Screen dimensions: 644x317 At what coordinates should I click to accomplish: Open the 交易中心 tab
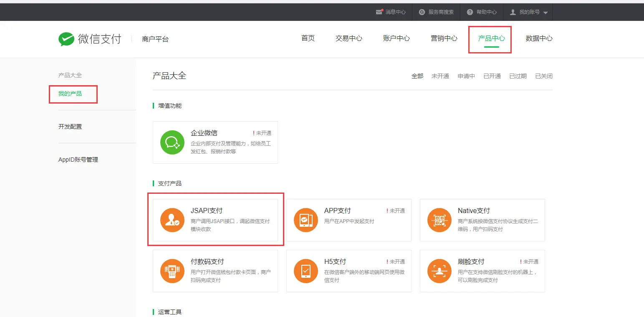point(349,38)
